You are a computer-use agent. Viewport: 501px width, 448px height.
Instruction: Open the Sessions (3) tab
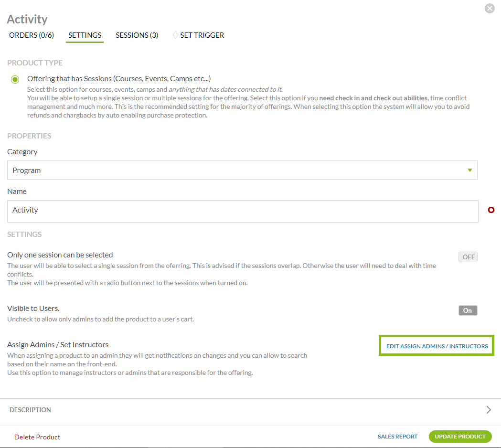point(137,35)
